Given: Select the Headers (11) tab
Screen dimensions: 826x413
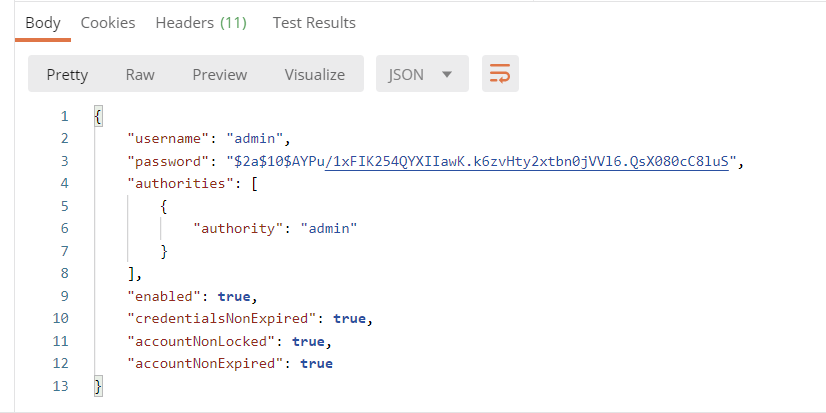Looking at the screenshot, I should pyautogui.click(x=201, y=22).
